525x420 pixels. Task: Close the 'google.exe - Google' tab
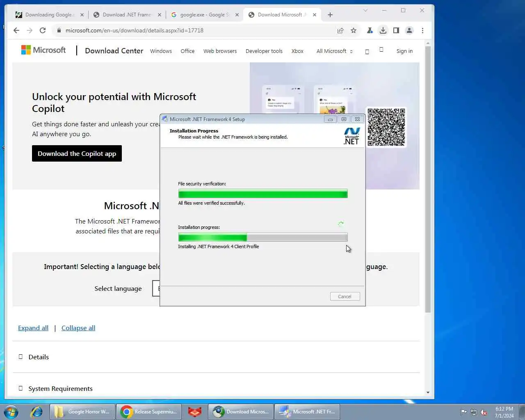click(x=237, y=15)
